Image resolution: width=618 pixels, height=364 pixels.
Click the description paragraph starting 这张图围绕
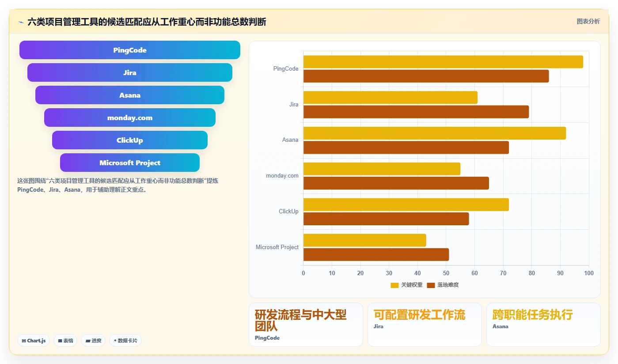118,186
